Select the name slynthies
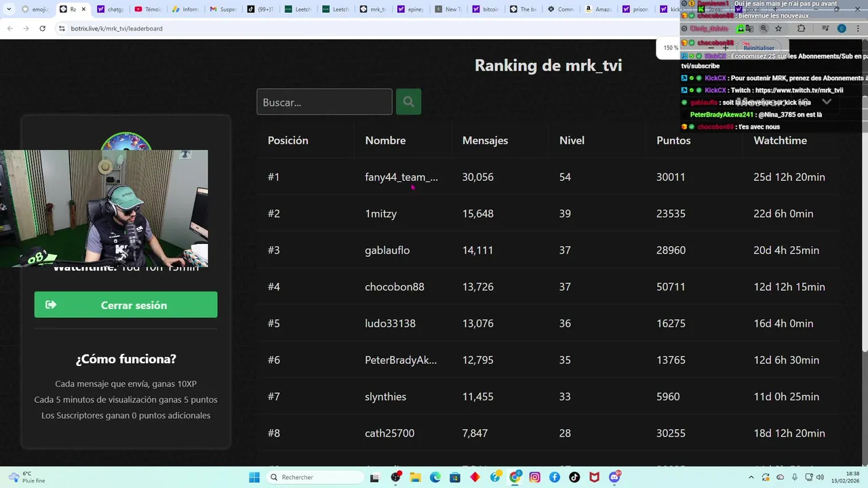868x488 pixels. [x=385, y=396]
